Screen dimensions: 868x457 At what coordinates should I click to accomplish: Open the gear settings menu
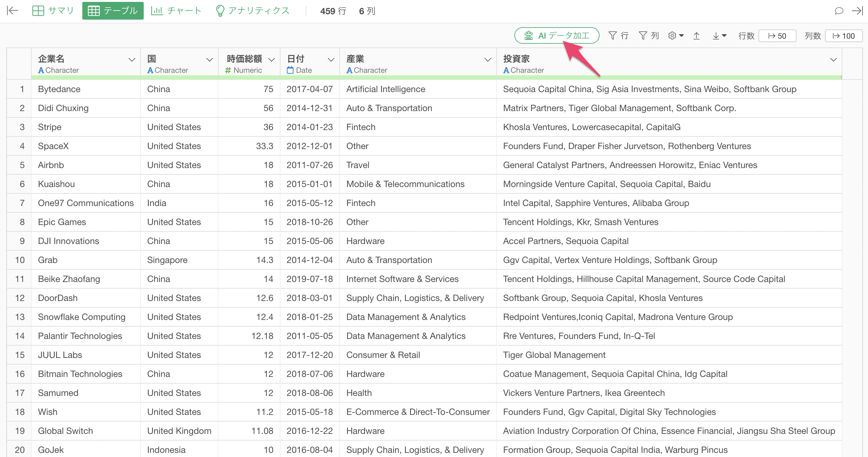pyautogui.click(x=676, y=35)
